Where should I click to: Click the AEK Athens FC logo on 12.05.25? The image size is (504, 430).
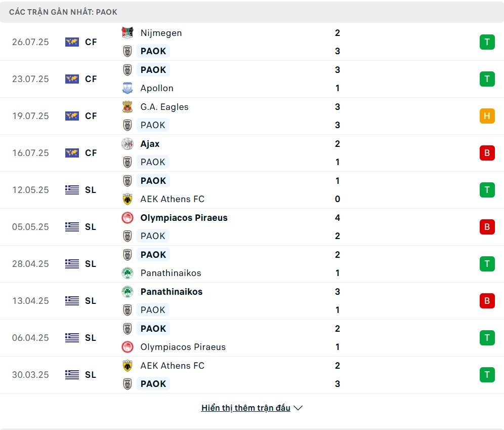point(128,199)
